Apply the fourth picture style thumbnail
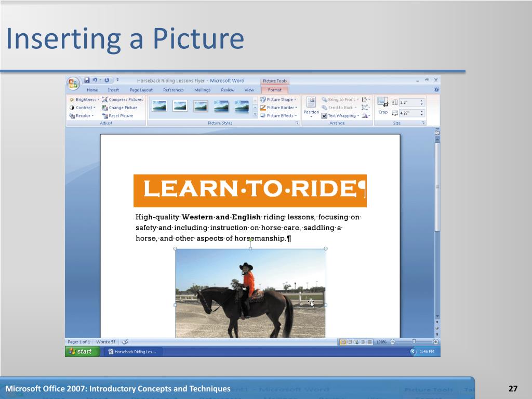532x399 pixels. coord(221,106)
